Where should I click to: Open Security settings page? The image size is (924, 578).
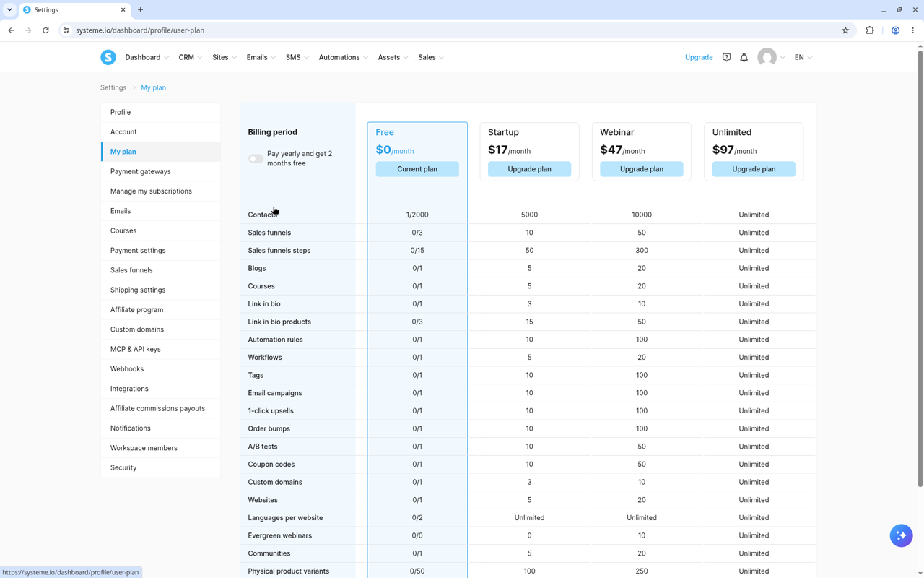pos(160,467)
